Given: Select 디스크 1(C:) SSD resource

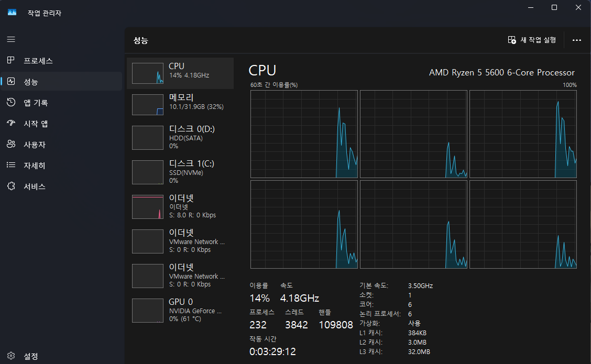Looking at the screenshot, I should 180,172.
